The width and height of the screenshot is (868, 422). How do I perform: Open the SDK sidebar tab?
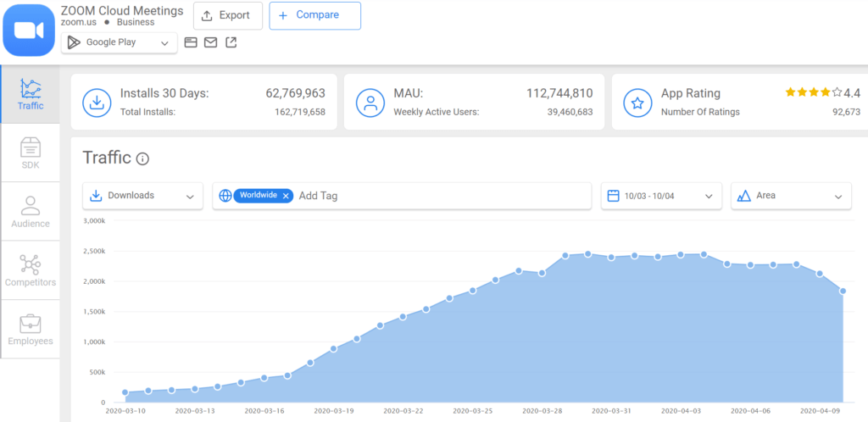click(x=31, y=153)
